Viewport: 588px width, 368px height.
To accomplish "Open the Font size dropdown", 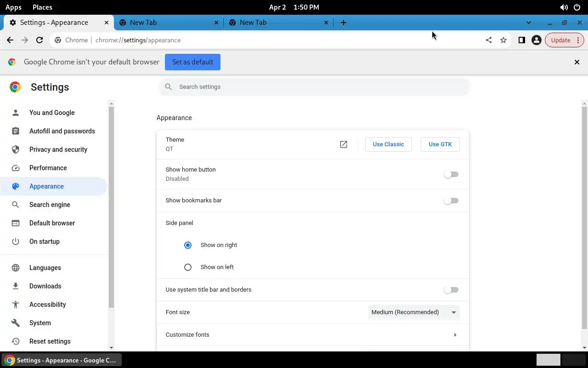I will point(414,312).
